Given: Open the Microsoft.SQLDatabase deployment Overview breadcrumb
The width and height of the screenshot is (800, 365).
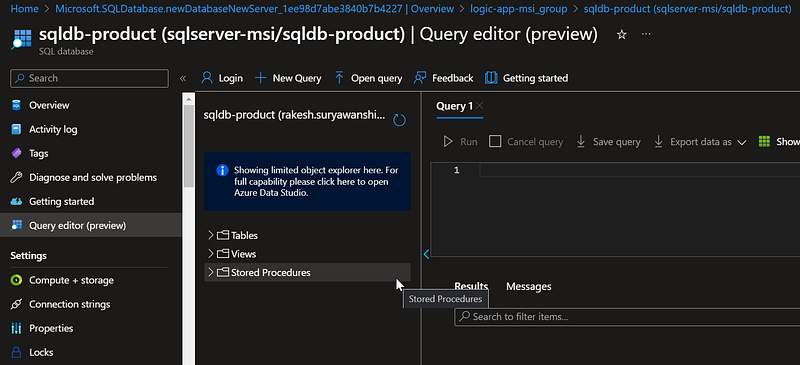Looking at the screenshot, I should coord(254,9).
